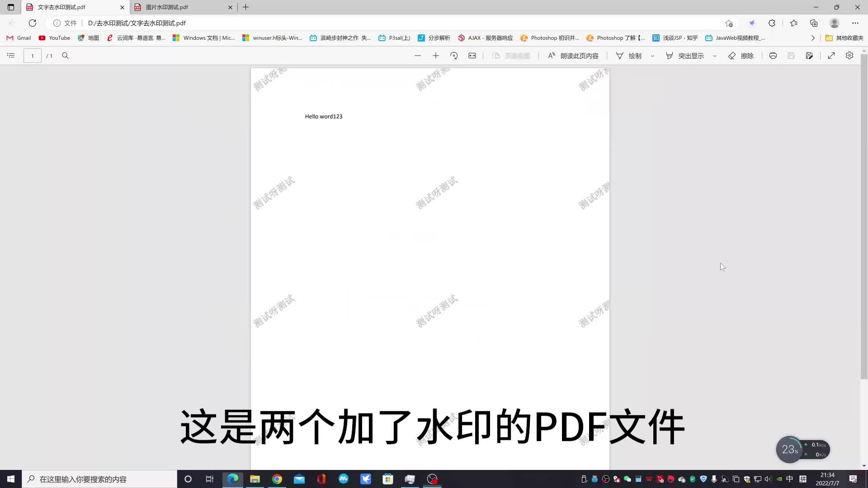Add this page to favorites star

729,23
